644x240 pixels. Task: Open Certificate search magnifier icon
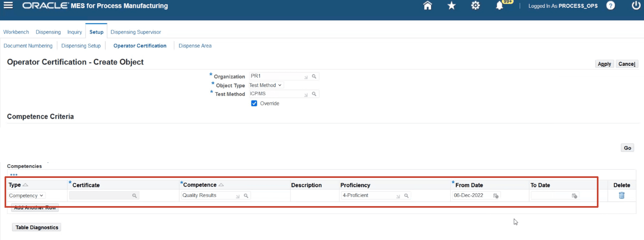(x=134, y=196)
